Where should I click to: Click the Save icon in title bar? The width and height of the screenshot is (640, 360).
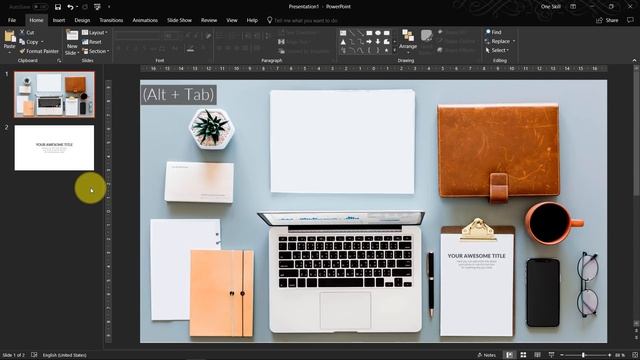click(x=58, y=7)
